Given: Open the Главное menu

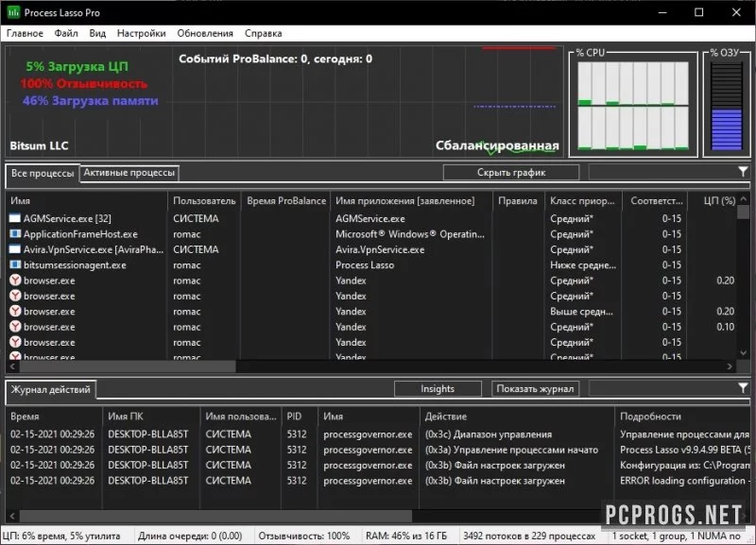Looking at the screenshot, I should (x=25, y=33).
